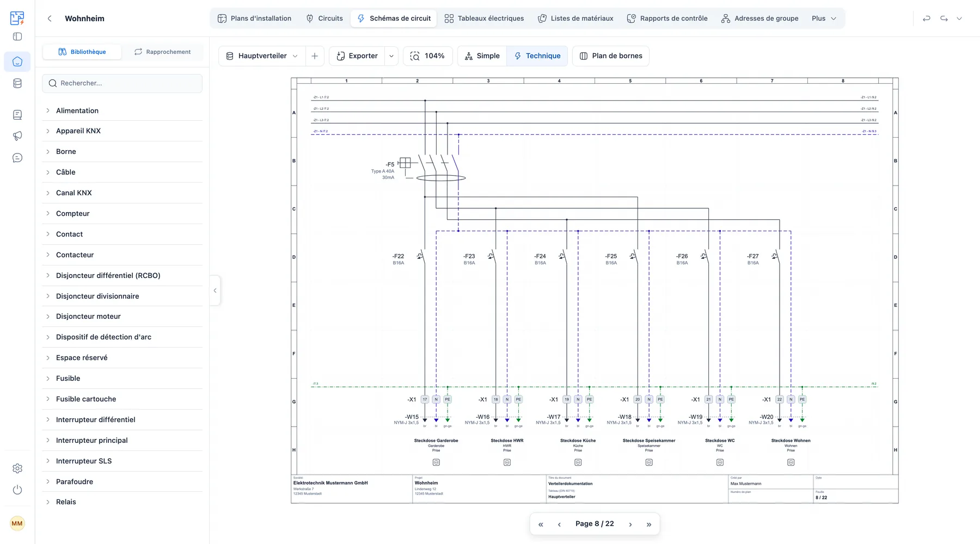Jump to first page of schematic
The image size is (980, 544).
[x=541, y=524]
